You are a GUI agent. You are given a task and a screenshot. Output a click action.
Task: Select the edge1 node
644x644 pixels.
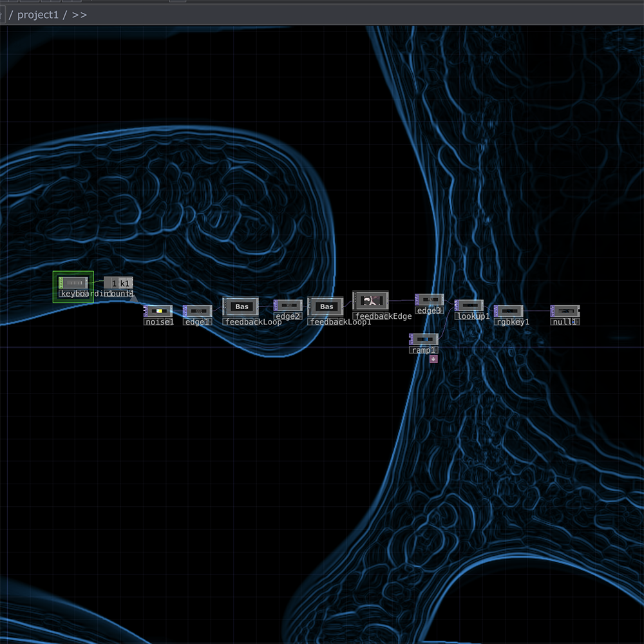pyautogui.click(x=198, y=311)
